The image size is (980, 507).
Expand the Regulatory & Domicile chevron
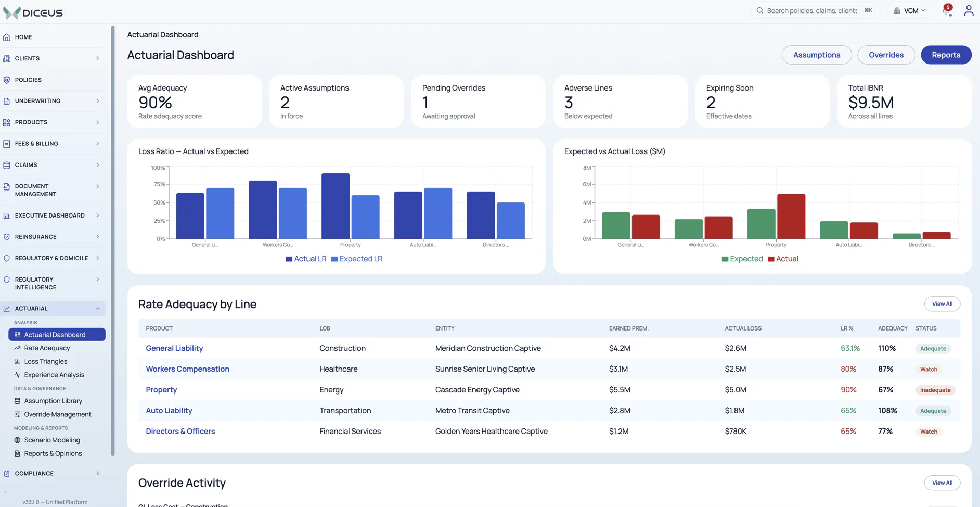click(98, 258)
